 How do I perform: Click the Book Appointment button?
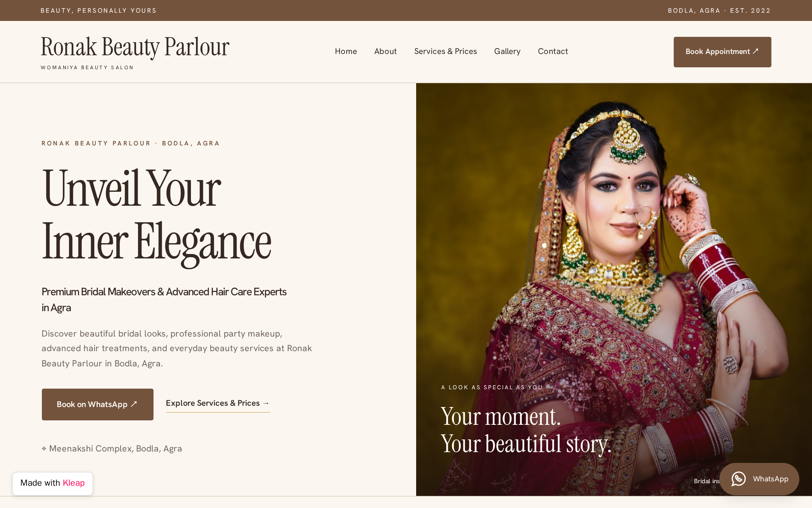point(722,52)
